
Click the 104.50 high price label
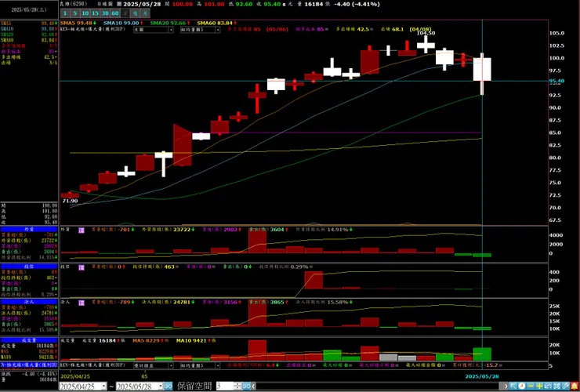click(x=426, y=33)
